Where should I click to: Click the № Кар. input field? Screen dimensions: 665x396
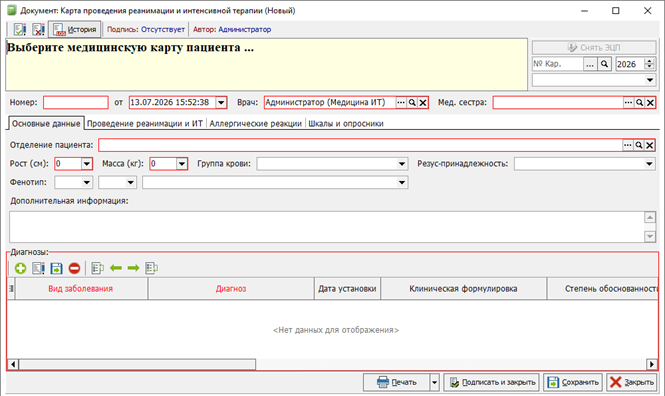coord(558,64)
